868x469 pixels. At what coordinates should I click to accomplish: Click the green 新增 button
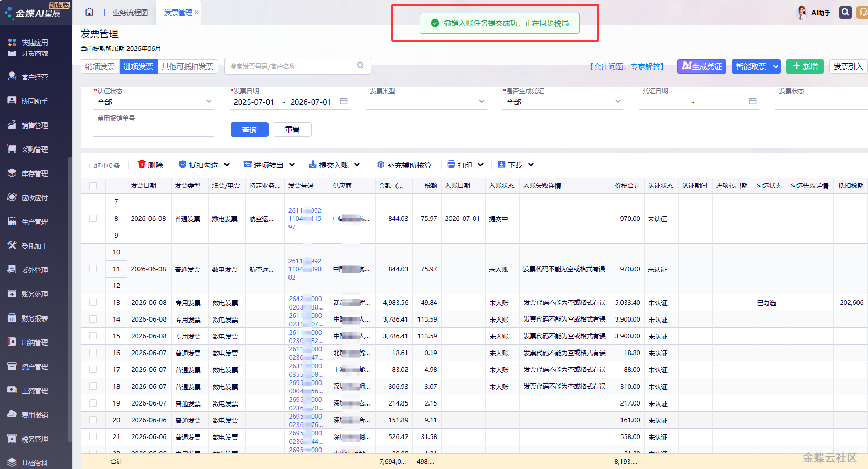pos(805,66)
